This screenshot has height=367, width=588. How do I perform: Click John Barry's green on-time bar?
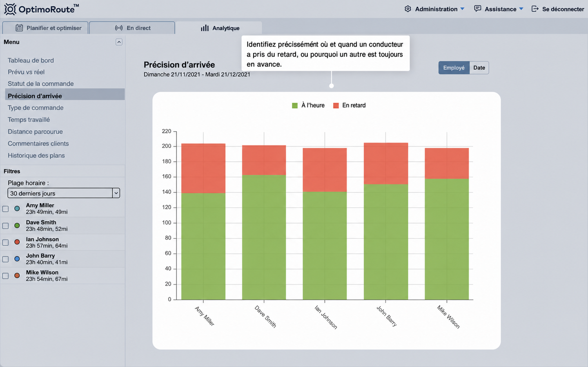386,242
